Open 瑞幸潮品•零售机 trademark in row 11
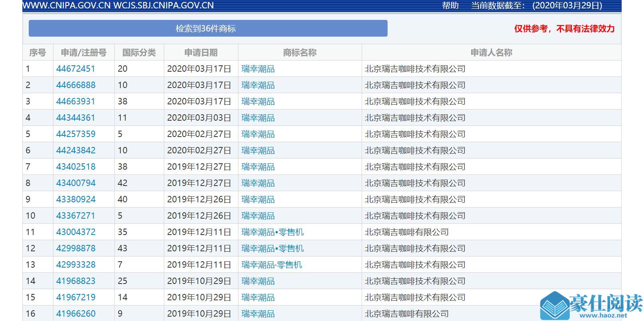Image resolution: width=644 pixels, height=321 pixels. [272, 232]
